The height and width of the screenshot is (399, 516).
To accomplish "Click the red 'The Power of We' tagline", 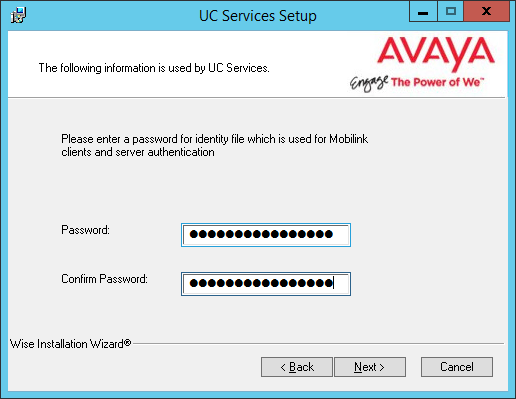I will pyautogui.click(x=437, y=82).
